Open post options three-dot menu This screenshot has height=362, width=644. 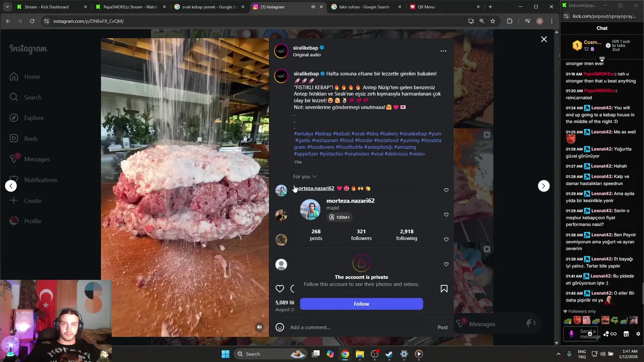coord(443,51)
